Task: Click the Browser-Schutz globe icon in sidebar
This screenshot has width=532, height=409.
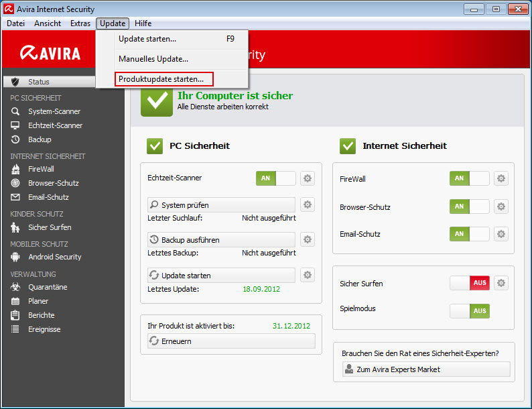Action: click(x=15, y=183)
